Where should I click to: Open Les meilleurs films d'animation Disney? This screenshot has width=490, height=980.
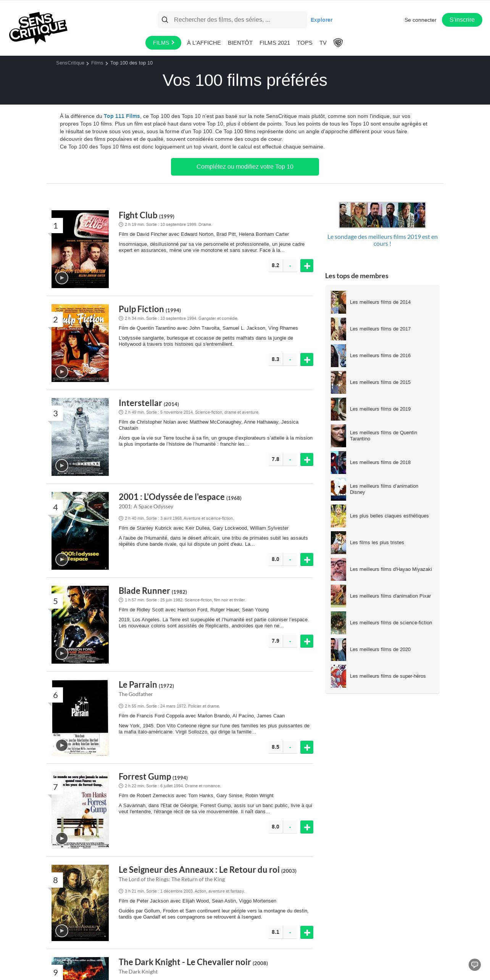coord(384,489)
